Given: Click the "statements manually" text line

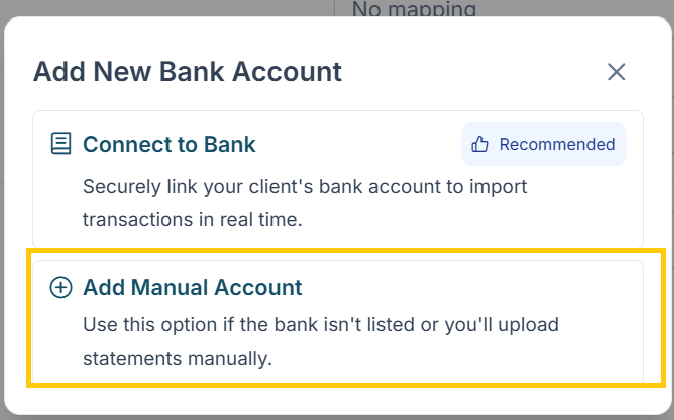Looking at the screenshot, I should coord(177,358).
